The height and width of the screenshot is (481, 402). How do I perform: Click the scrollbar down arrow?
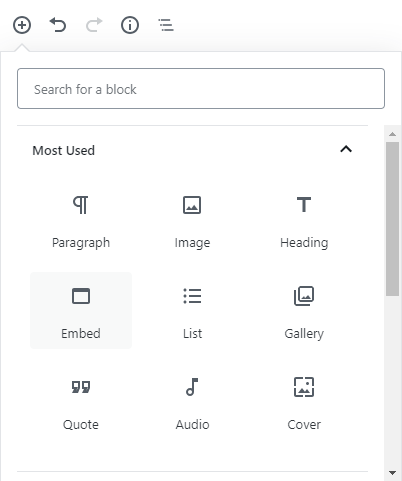point(393,473)
